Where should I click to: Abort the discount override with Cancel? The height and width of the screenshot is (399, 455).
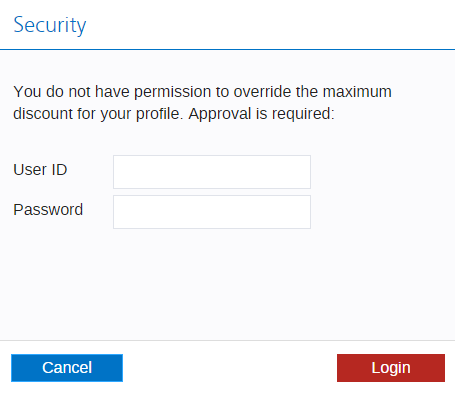[x=67, y=368]
